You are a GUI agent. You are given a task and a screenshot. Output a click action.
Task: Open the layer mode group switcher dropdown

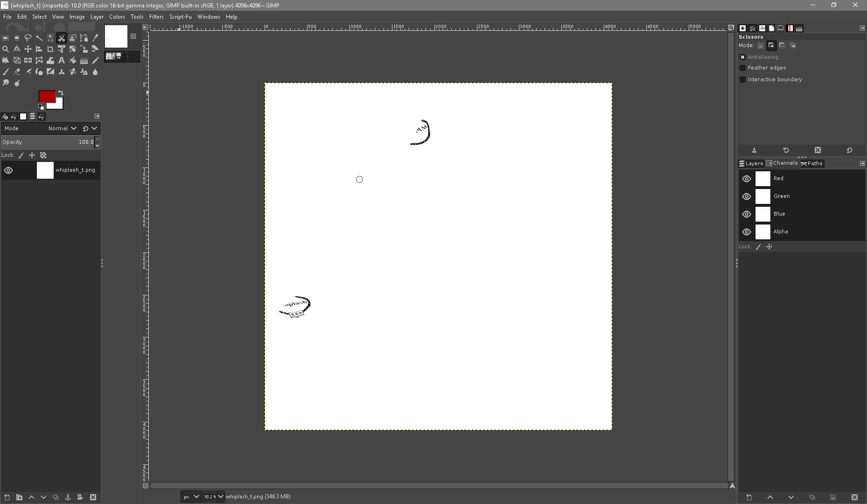point(90,128)
